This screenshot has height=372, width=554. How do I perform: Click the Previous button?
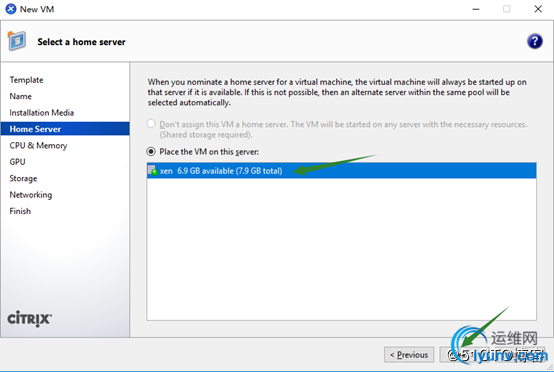(409, 354)
